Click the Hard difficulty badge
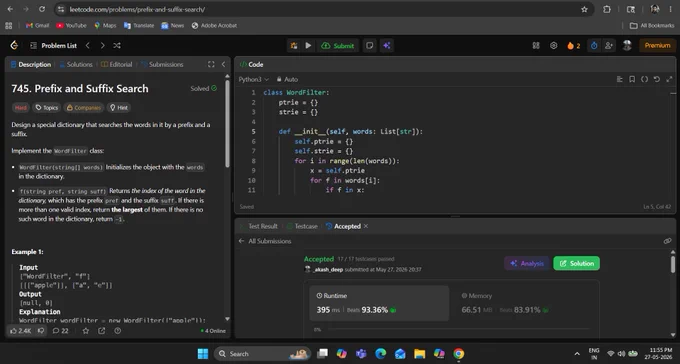The width and height of the screenshot is (680, 364). pos(20,108)
